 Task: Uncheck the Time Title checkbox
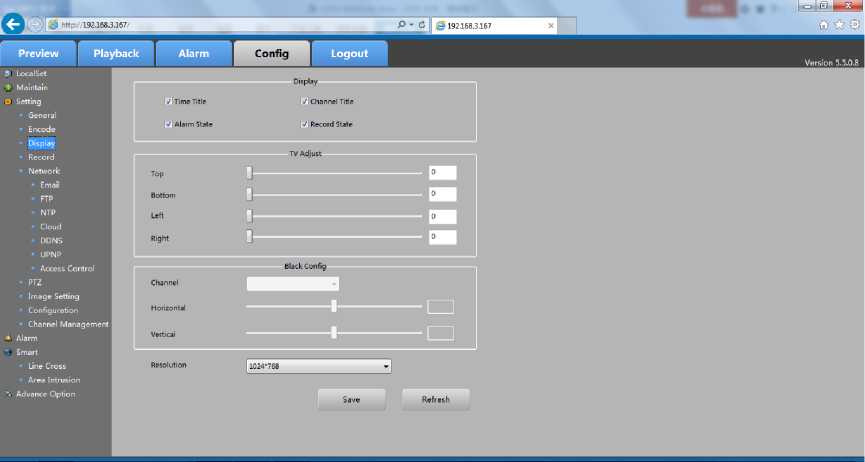click(x=168, y=102)
